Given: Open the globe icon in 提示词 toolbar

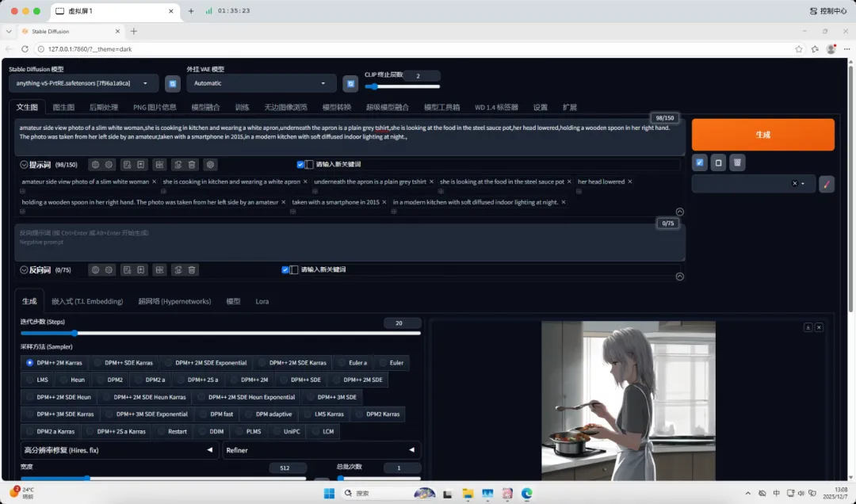Looking at the screenshot, I should click(x=95, y=165).
